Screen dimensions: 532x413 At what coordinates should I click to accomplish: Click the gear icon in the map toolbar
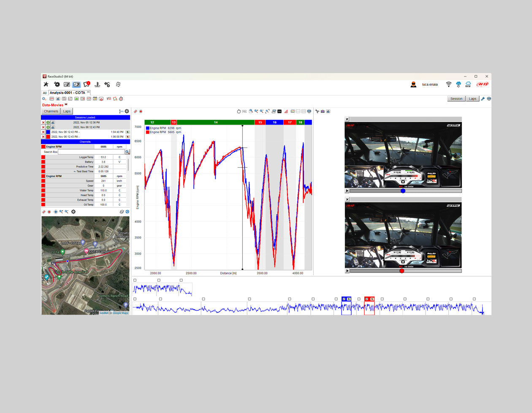pyautogui.click(x=73, y=212)
